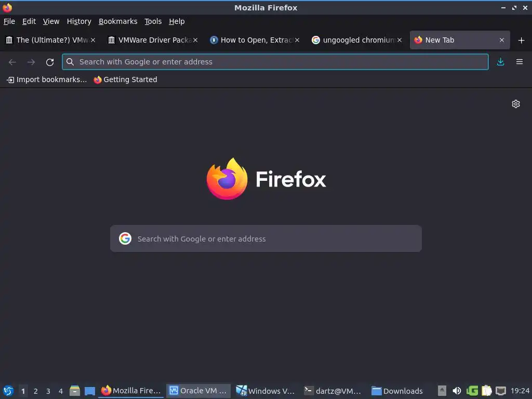Open the Firefox hamburger application menu
This screenshot has width=532, height=399.
[520, 62]
